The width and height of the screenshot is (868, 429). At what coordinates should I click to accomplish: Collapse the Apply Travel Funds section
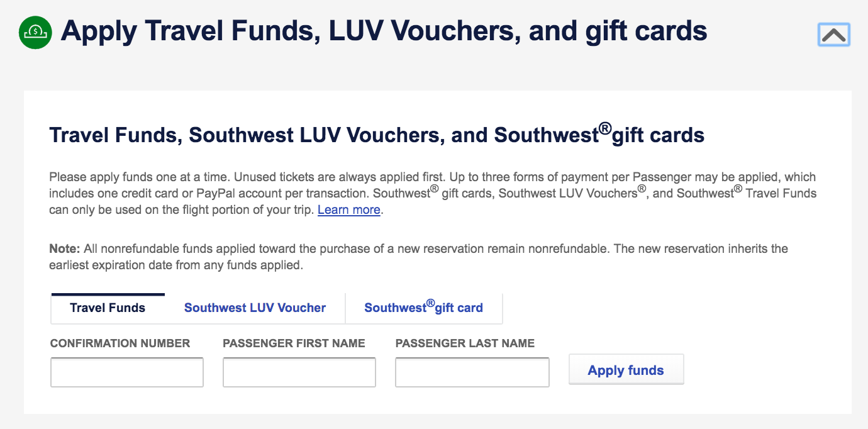click(x=833, y=35)
